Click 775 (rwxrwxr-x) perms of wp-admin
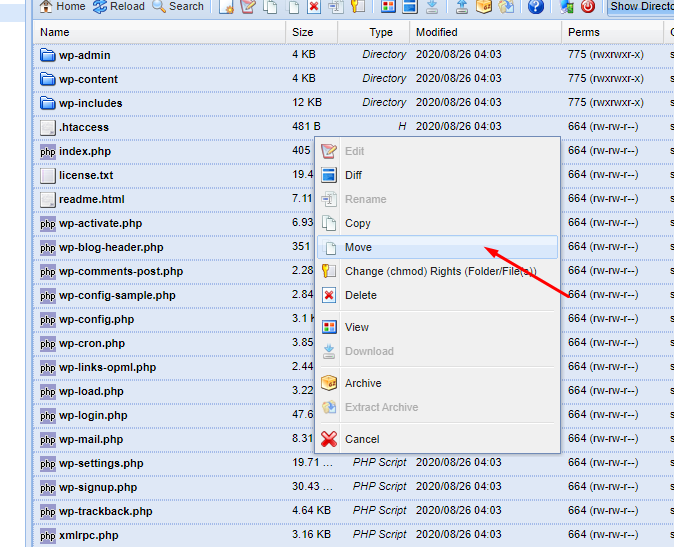Screen dimensions: 674x547 tap(606, 55)
